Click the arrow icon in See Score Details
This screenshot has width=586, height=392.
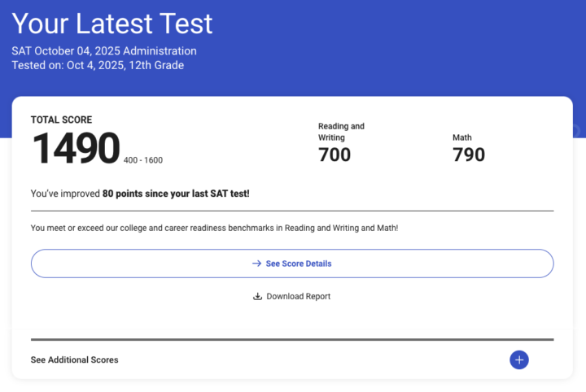pyautogui.click(x=256, y=264)
